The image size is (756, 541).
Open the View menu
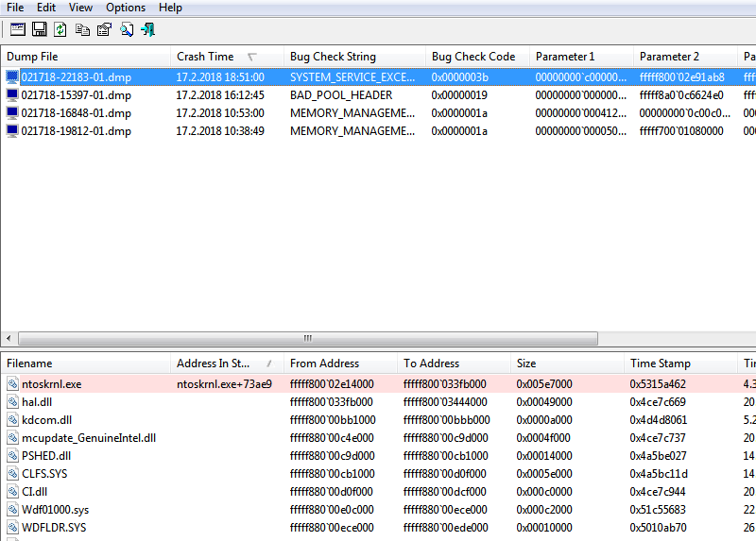point(80,8)
